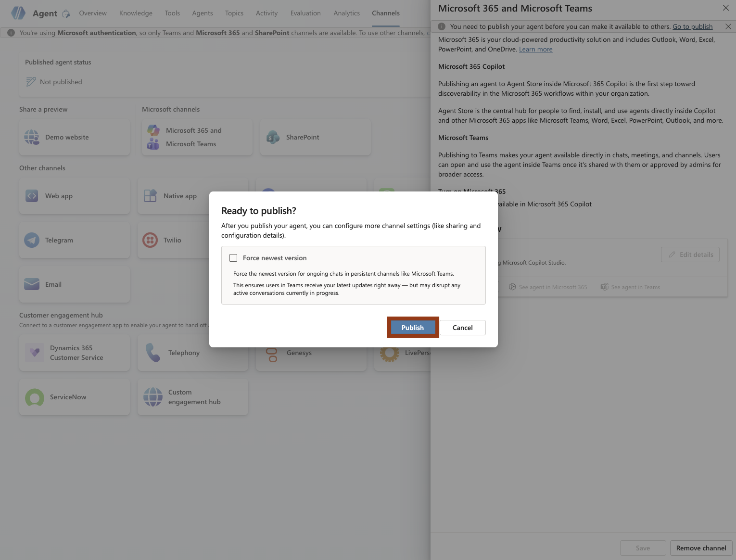
Task: Click the info icon on authentication banner
Action: 11,33
